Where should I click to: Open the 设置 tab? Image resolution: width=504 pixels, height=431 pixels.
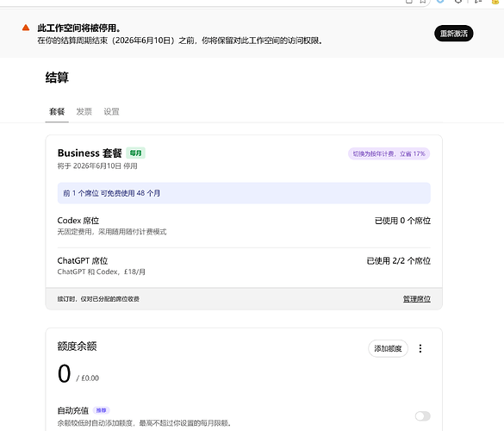[111, 111]
